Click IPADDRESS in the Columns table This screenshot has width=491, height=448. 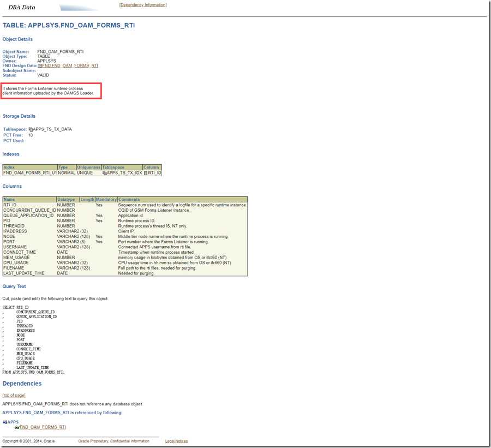[x=15, y=231]
